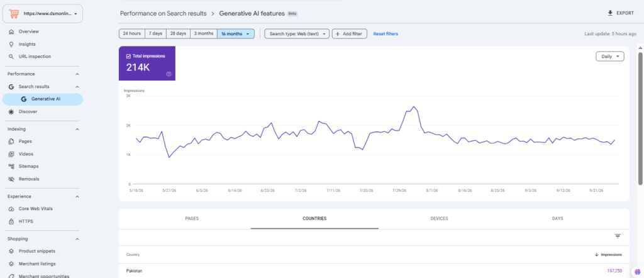This screenshot has width=644, height=278.
Task: Collapse the Performance section
Action: [x=77, y=74]
